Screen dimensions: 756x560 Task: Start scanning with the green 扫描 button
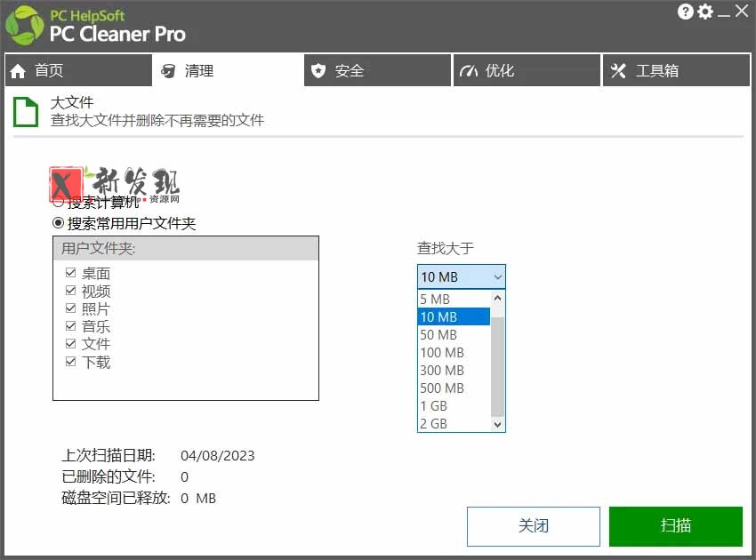coord(675,526)
